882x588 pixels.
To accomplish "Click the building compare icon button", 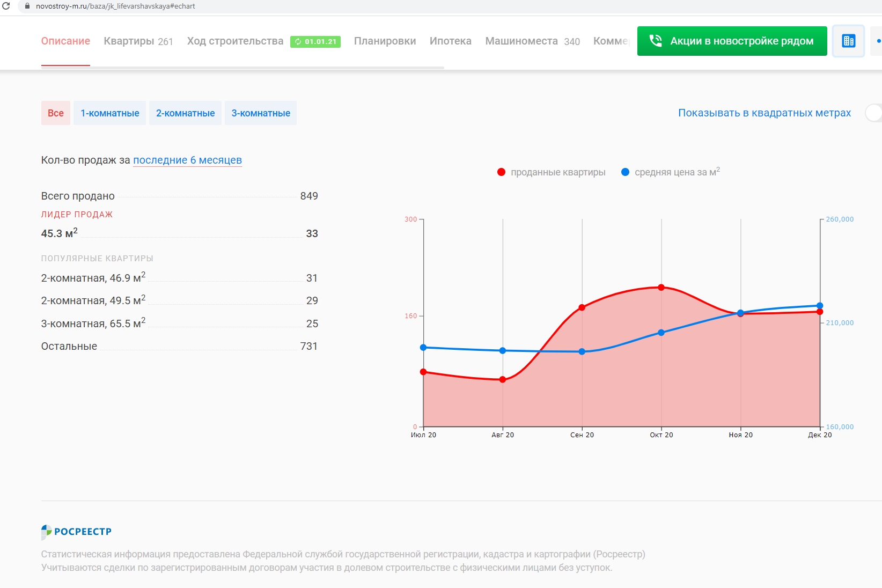I will 848,41.
